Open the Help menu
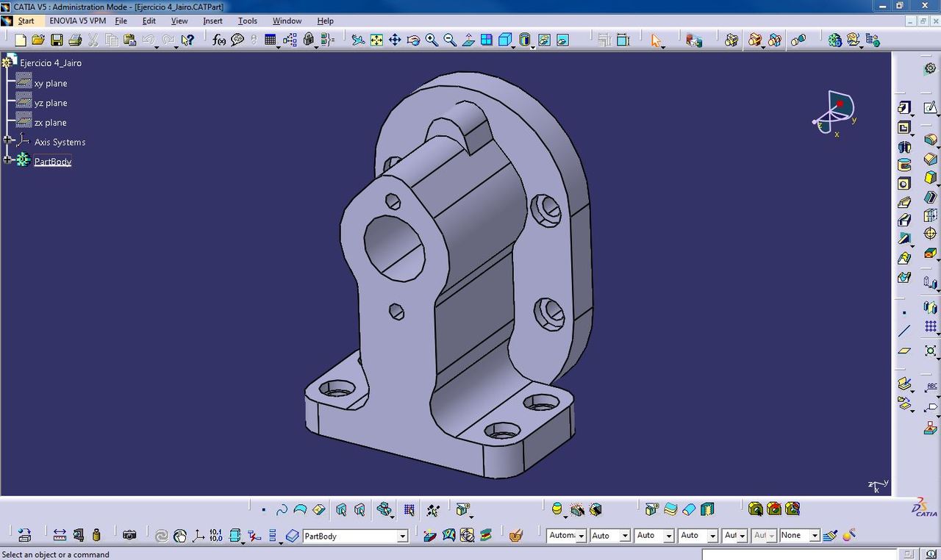The width and height of the screenshot is (941, 560). tap(325, 21)
